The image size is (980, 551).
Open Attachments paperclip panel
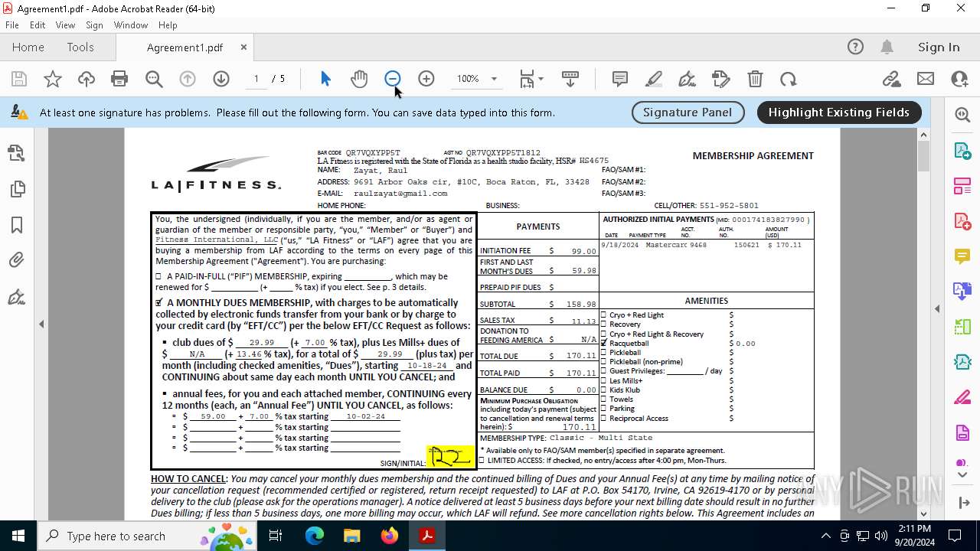(16, 261)
